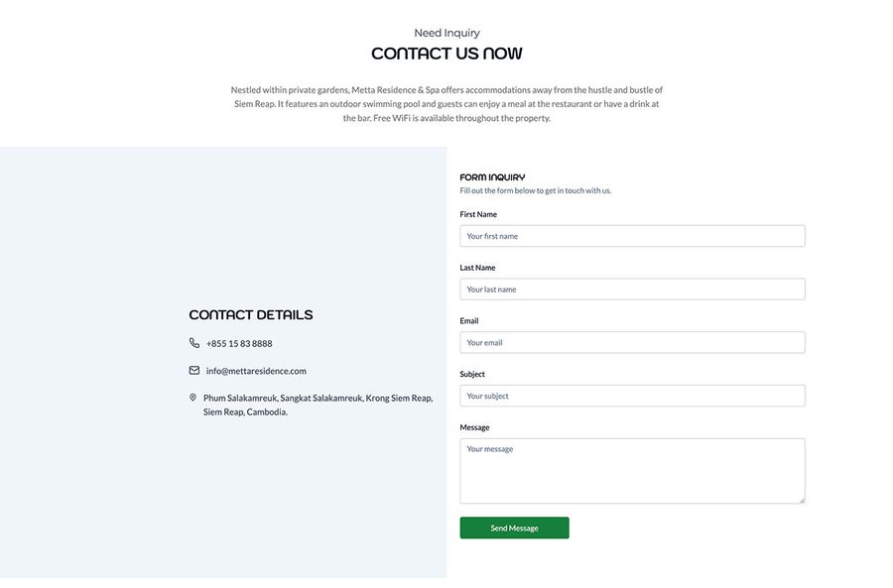The image size is (893, 588).
Task: Click the resize handle of the Message box
Action: click(801, 500)
